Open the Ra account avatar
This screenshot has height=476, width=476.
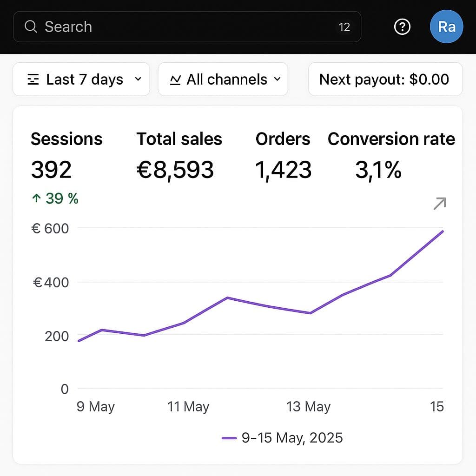click(x=447, y=26)
